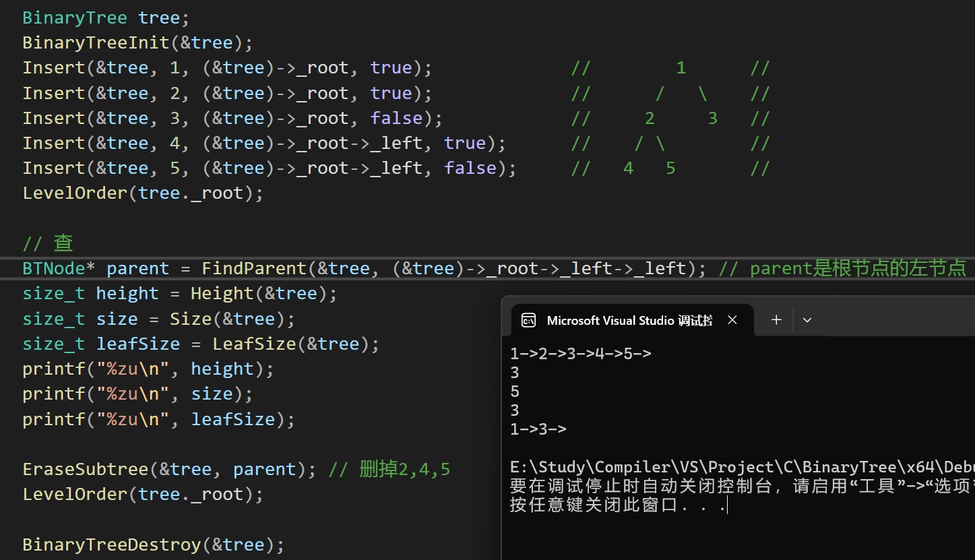This screenshot has width=975, height=560.
Task: Place cursor on the EraseSubtree call
Action: click(85, 469)
